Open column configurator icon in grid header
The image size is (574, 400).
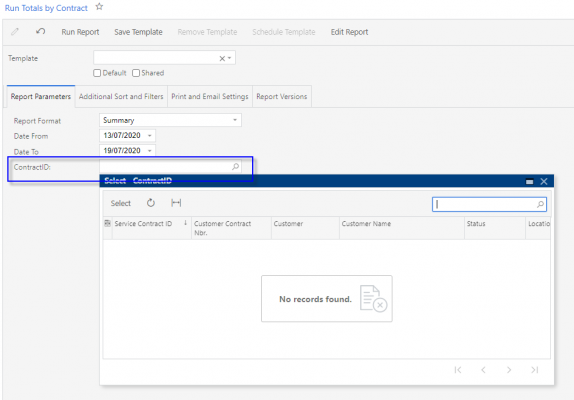pyautogui.click(x=107, y=223)
